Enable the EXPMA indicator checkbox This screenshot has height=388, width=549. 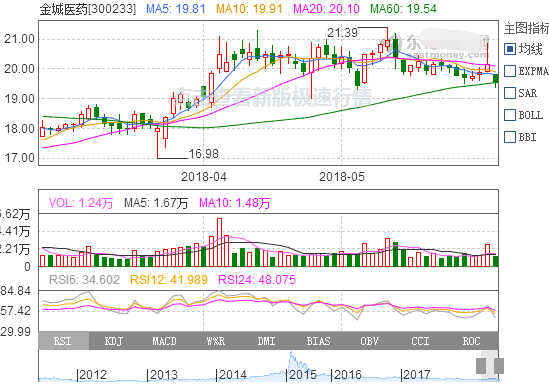510,71
